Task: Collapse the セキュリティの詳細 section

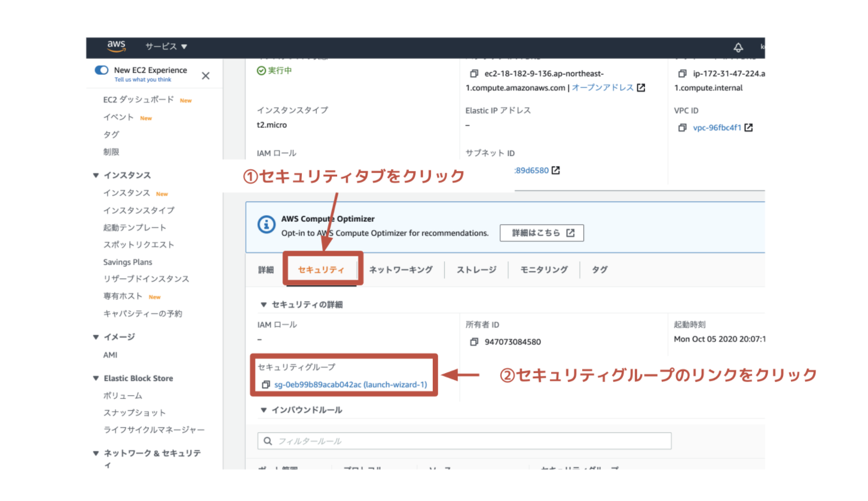Action: (264, 304)
